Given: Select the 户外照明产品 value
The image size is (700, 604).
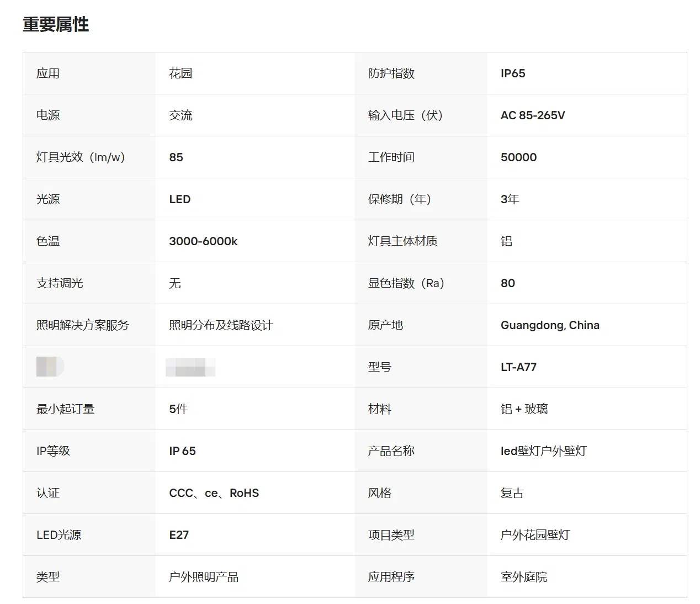Looking at the screenshot, I should (204, 577).
